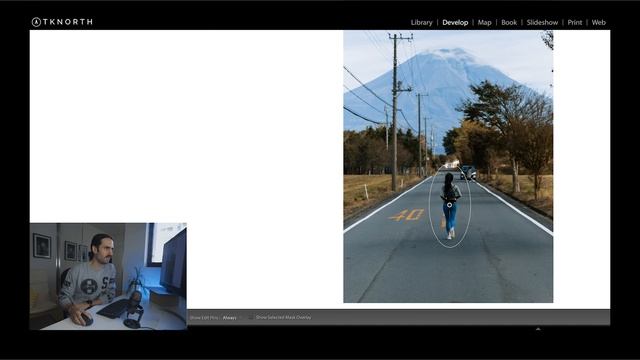
Task: Open the Show Edit Pins Always dropdown
Action: (x=232, y=318)
